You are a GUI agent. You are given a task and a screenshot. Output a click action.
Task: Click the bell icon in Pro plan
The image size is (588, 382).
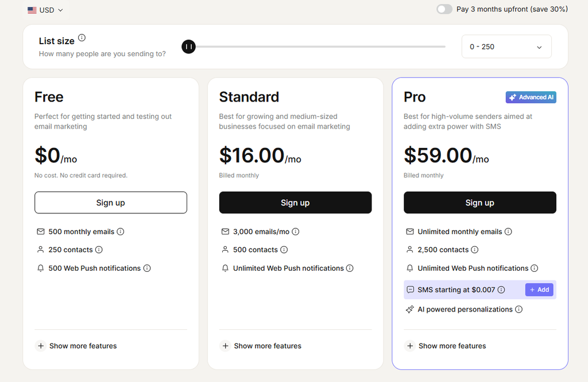click(x=410, y=268)
